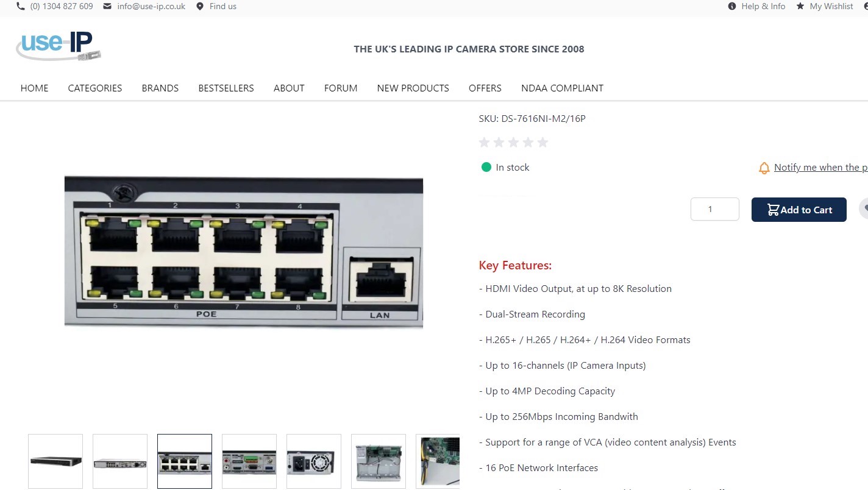Image resolution: width=868 pixels, height=490 pixels.
Task: Click the quantity input field
Action: click(714, 209)
